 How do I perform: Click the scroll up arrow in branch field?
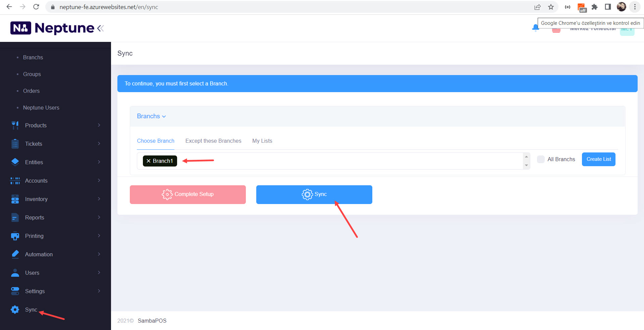click(526, 156)
